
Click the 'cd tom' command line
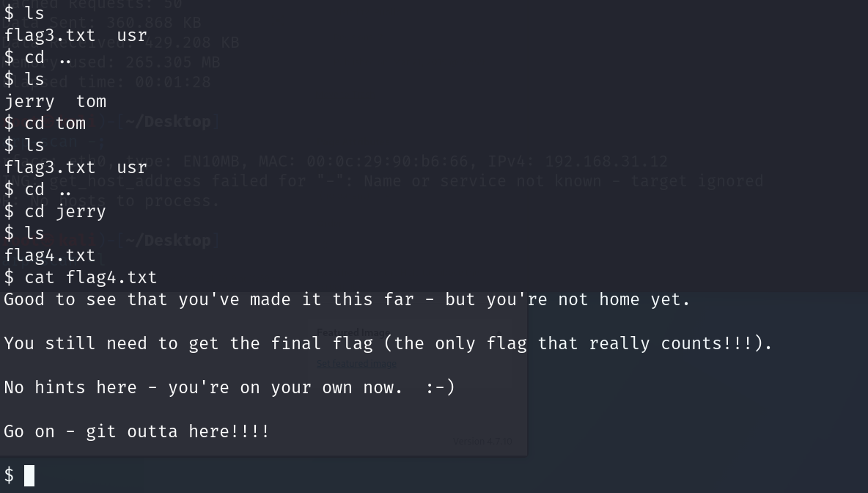point(45,123)
